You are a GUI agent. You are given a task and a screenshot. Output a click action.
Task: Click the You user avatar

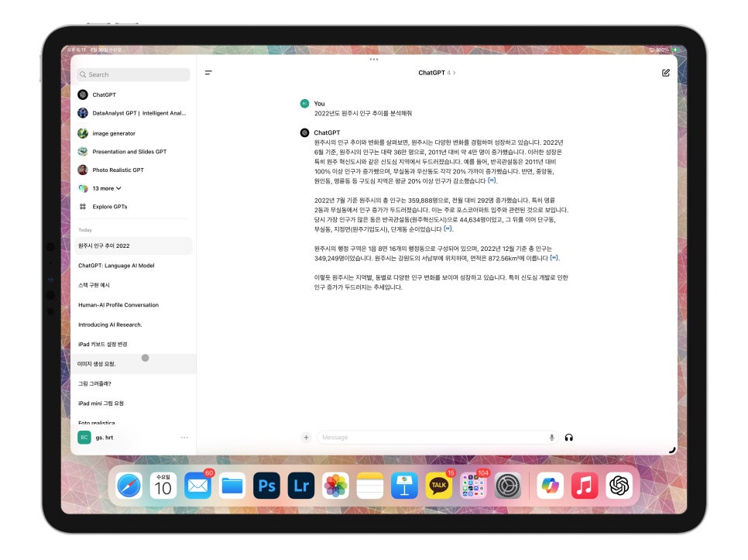(304, 103)
